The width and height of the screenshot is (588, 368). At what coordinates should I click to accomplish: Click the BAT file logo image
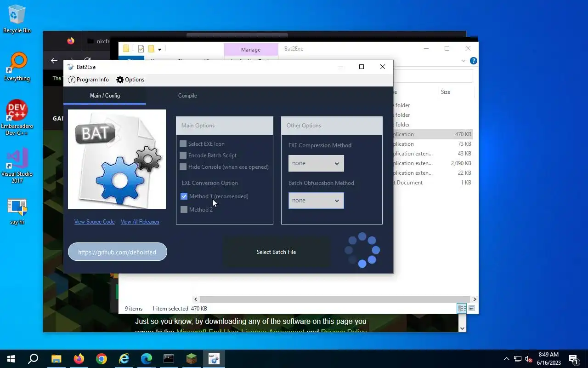point(117,159)
